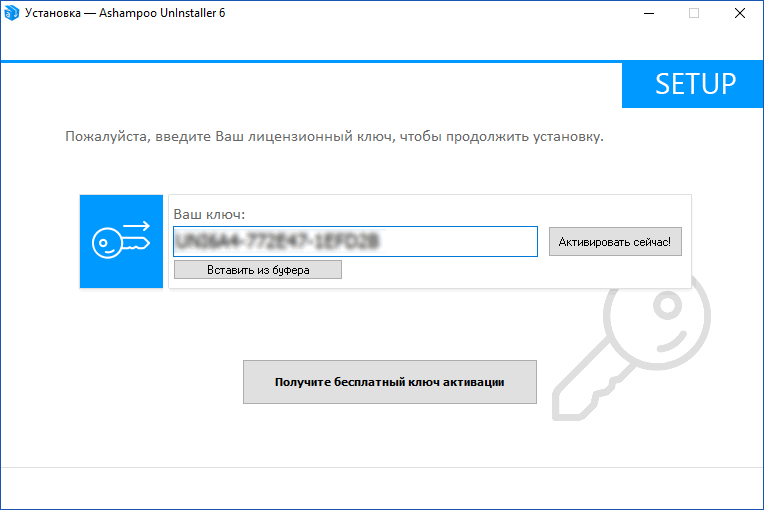Click the Ashampoo app icon in title bar
The image size is (764, 510).
tap(11, 13)
